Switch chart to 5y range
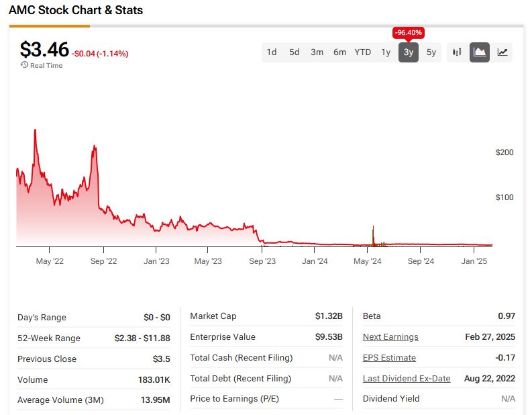This screenshot has width=532, height=415. pyautogui.click(x=431, y=52)
